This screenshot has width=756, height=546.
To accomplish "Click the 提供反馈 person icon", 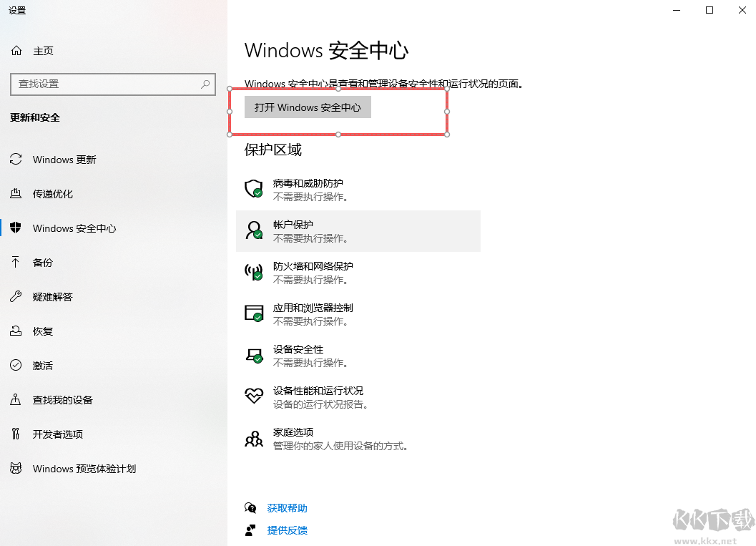I will 250,530.
